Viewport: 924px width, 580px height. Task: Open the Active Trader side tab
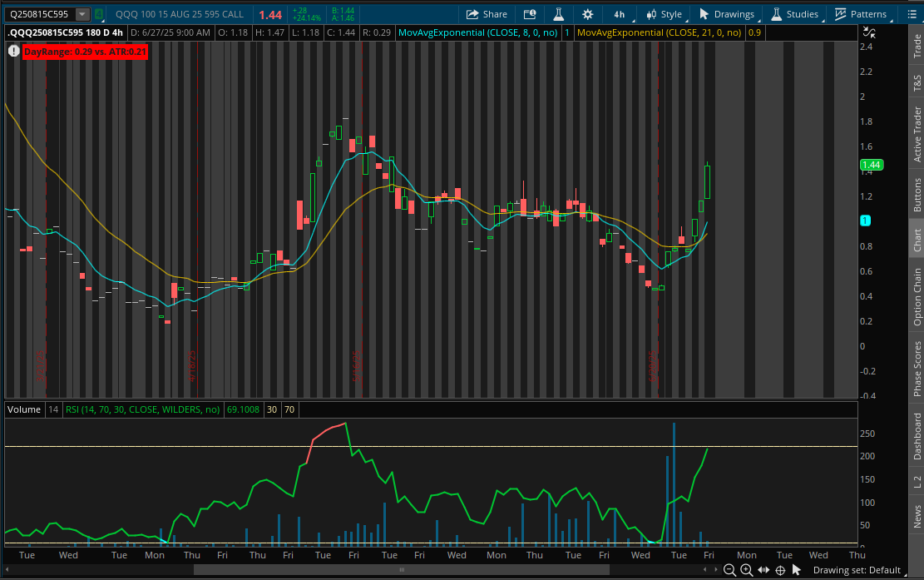[x=917, y=135]
